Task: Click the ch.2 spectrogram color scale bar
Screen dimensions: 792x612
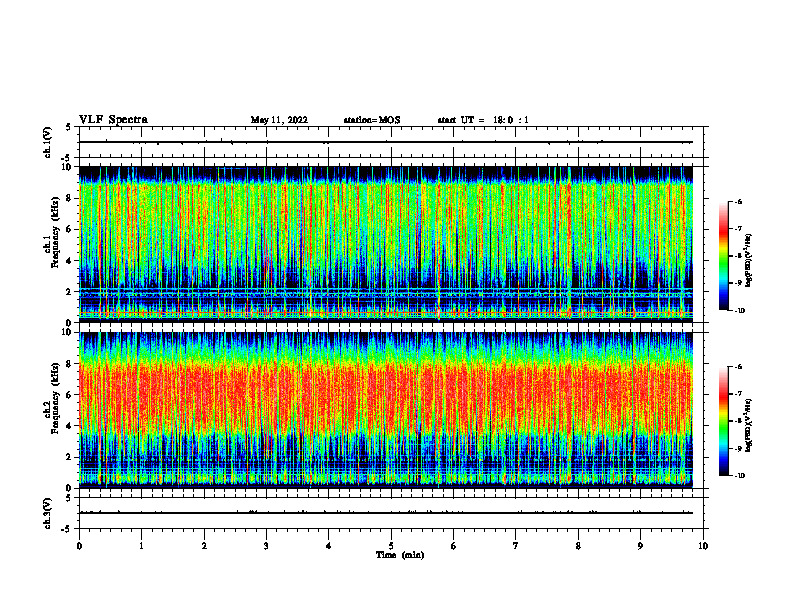Action: 724,421
